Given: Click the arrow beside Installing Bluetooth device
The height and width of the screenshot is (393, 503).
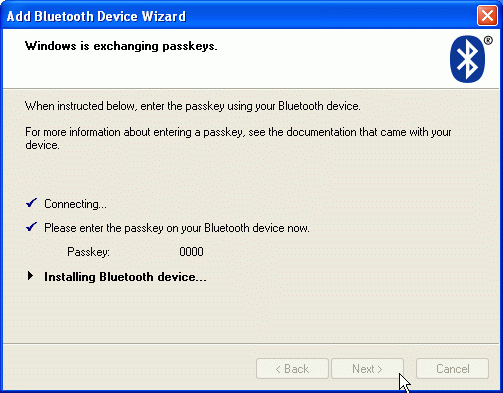Looking at the screenshot, I should pos(30,276).
